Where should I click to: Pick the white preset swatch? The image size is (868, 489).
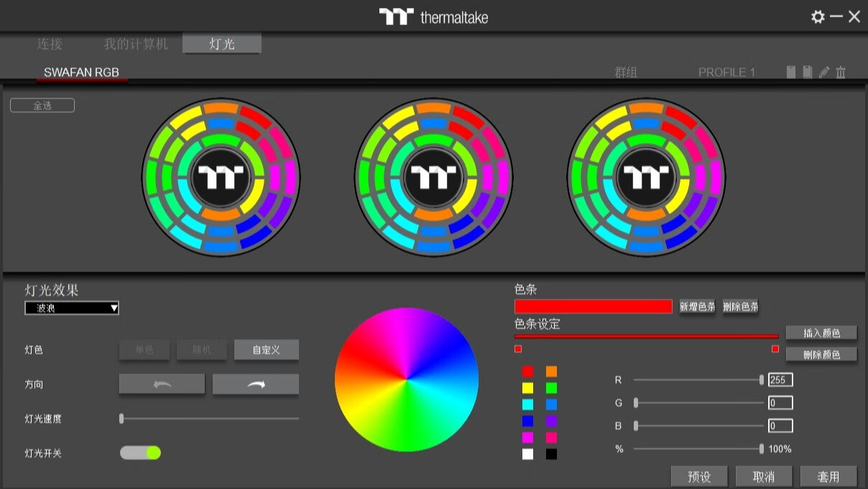coord(528,454)
